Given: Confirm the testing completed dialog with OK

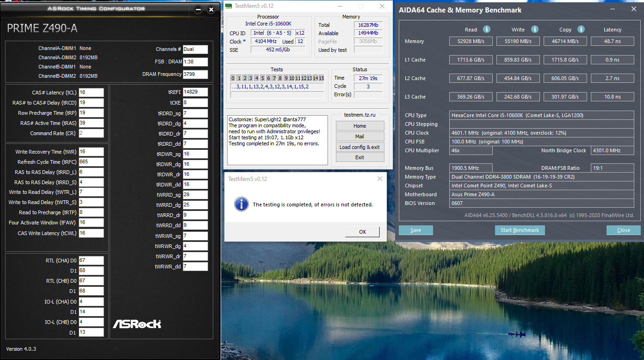Looking at the screenshot, I should (362, 232).
